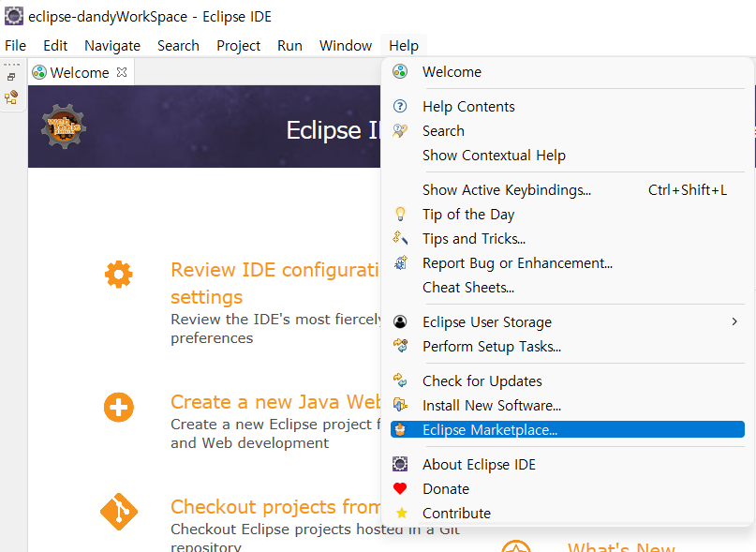The image size is (756, 552).
Task: Switch to the Welcome tab
Action: tap(80, 72)
